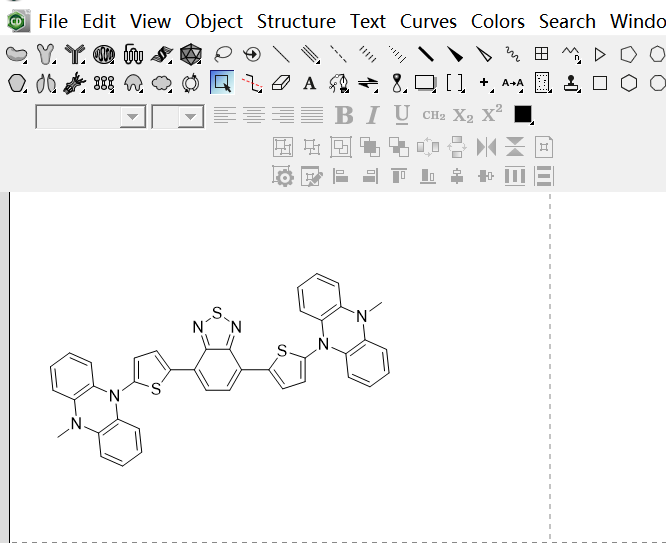
Task: Select the Multiple Bonds tool
Action: click(x=310, y=54)
